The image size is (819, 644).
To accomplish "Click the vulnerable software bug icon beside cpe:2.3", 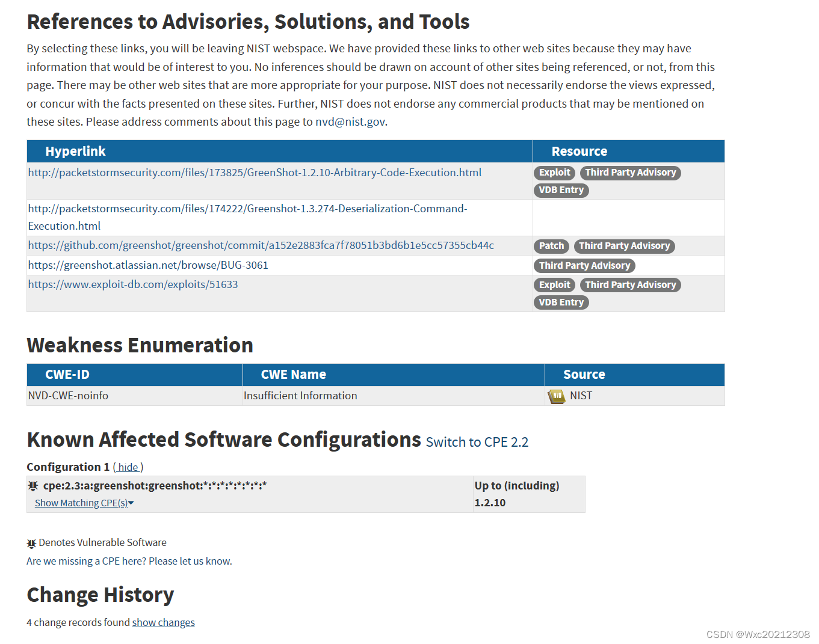I will (x=33, y=486).
